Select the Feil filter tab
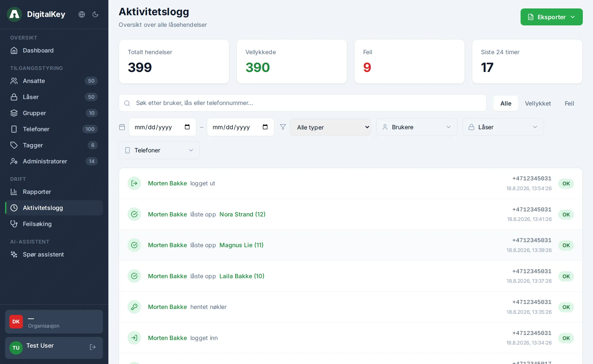 tap(569, 104)
